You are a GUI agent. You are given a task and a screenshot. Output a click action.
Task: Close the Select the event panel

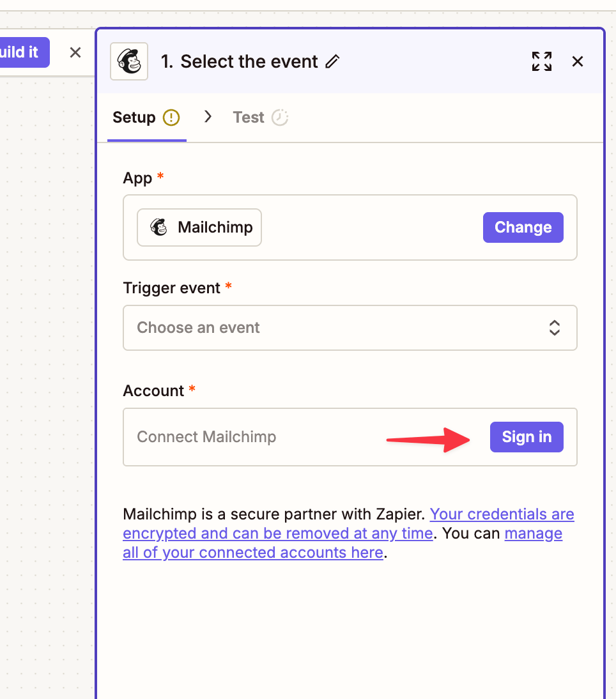coord(578,61)
